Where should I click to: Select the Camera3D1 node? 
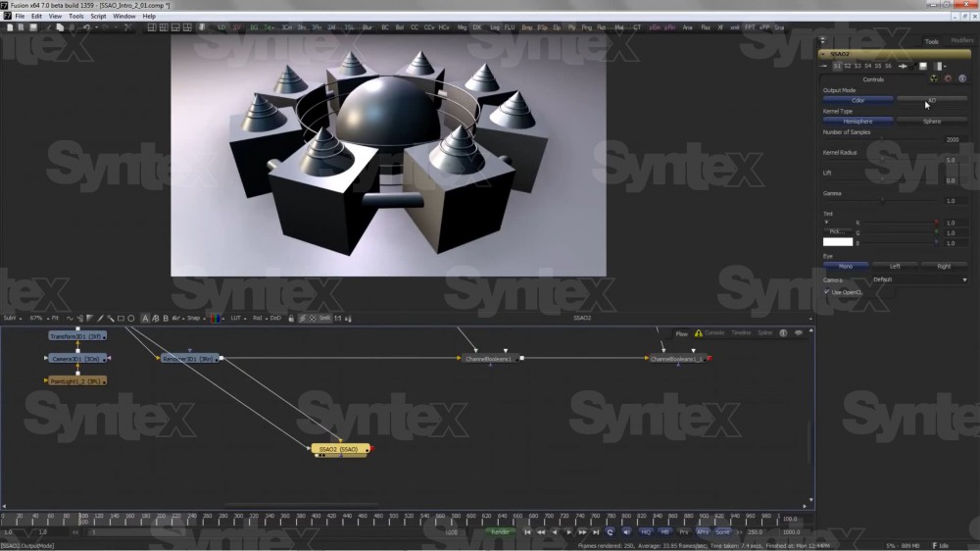point(76,359)
